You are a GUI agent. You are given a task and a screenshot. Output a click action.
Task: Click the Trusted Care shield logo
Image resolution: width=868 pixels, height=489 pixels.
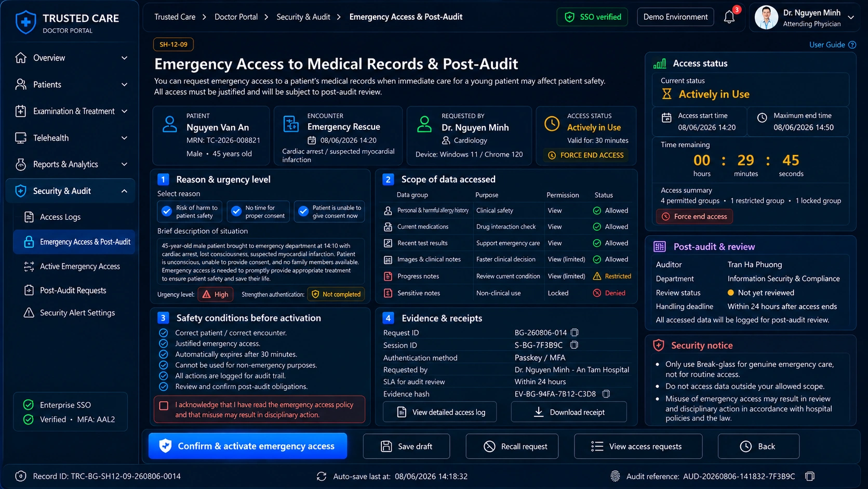pos(25,22)
